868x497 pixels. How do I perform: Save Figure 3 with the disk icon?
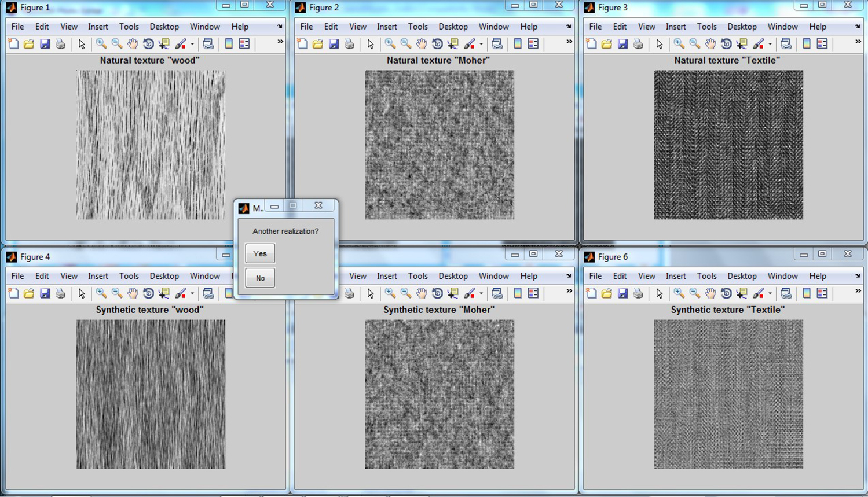[622, 44]
